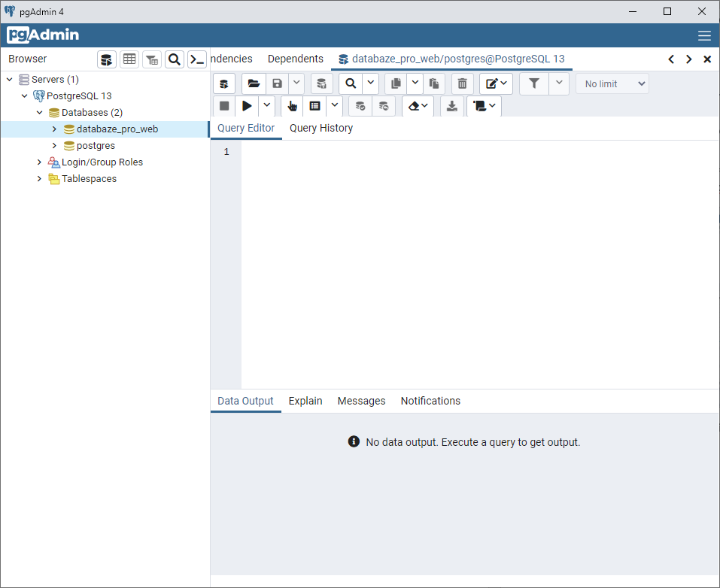Open the Messages output tab

(x=361, y=402)
